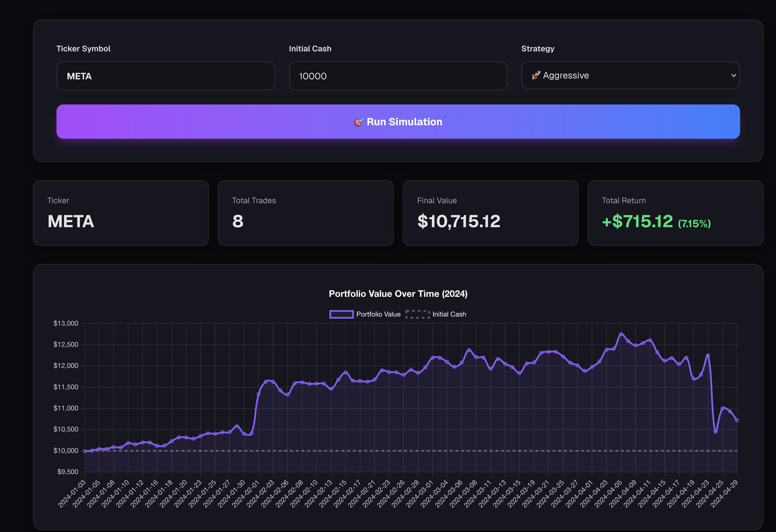Toggle Initial Cash series via dashed legend box
Screen dimensions: 776x532
(417, 314)
